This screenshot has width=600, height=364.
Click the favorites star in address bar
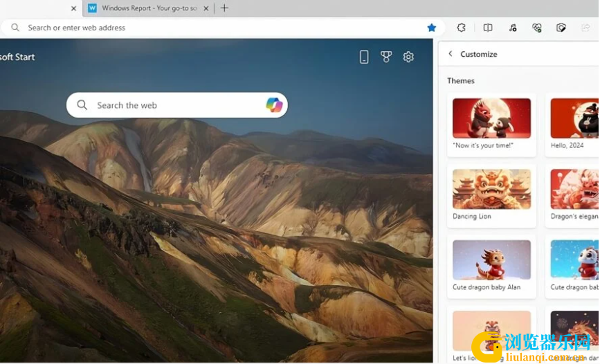coord(431,28)
